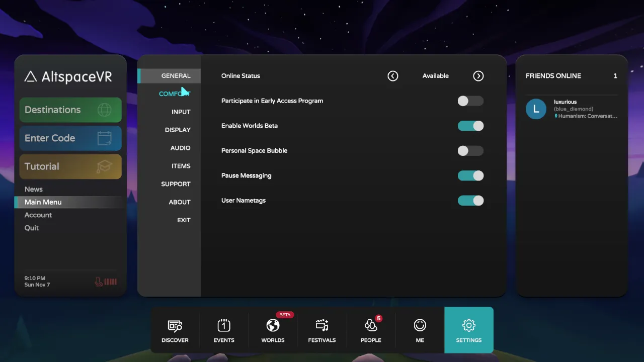Screen dimensions: 644x362
Task: Click the blue_diemond username text
Action: tap(574, 109)
